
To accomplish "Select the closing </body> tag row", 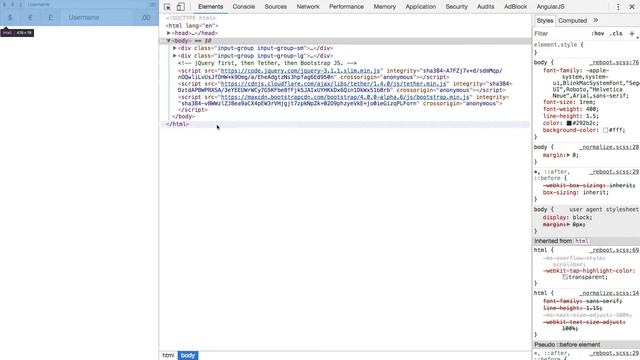I will coord(183,117).
